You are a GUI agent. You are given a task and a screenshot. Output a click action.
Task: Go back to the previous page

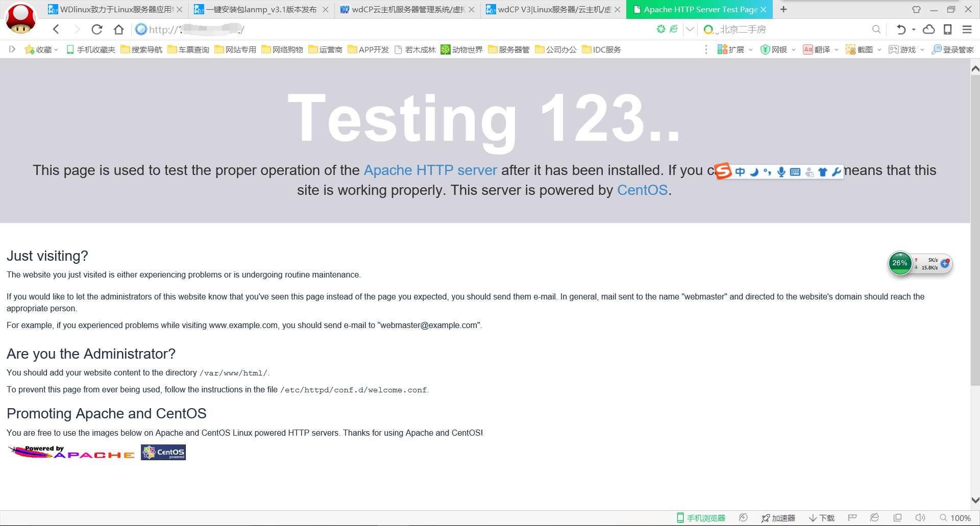click(x=56, y=30)
